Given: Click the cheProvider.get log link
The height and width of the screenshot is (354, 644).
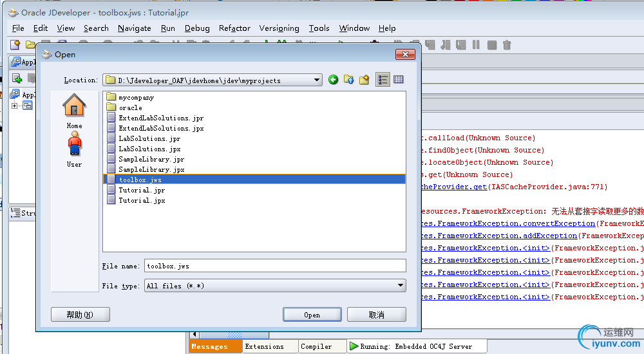Looking at the screenshot, I should point(454,187).
